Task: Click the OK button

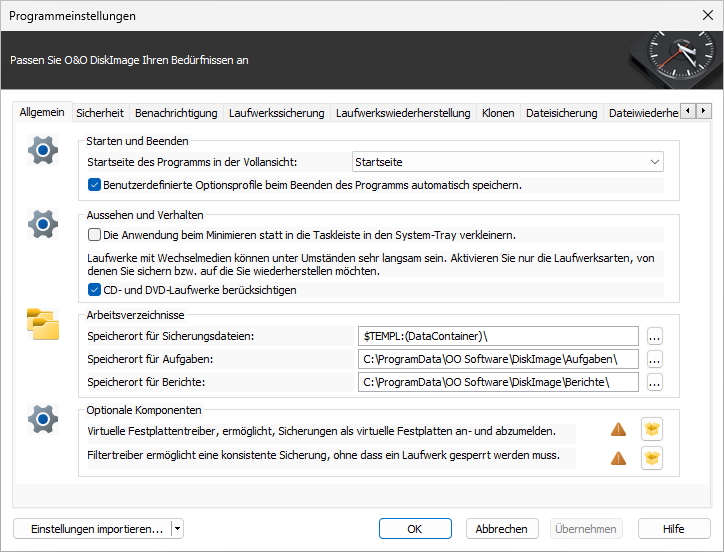Action: pyautogui.click(x=415, y=528)
